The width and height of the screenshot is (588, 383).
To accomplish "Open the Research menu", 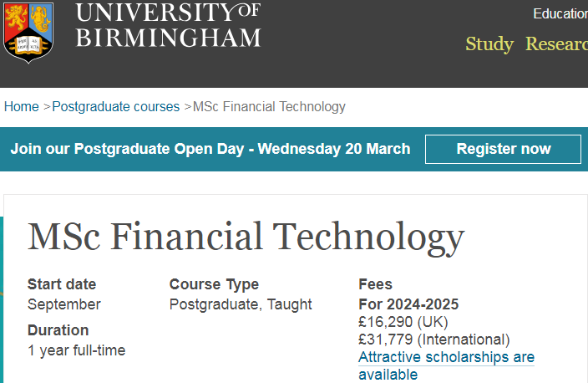I will pos(556,44).
